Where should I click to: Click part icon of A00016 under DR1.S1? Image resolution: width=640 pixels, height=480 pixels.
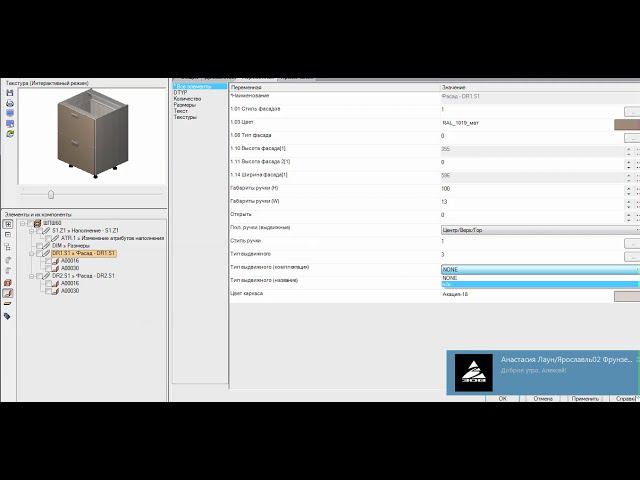pyautogui.click(x=55, y=261)
